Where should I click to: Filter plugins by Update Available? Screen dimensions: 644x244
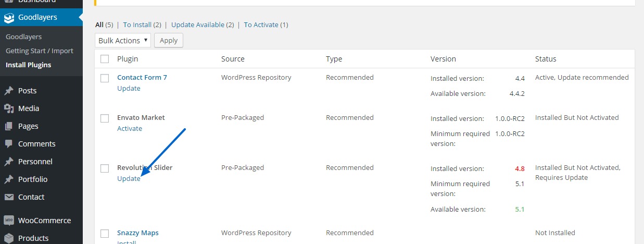click(197, 25)
